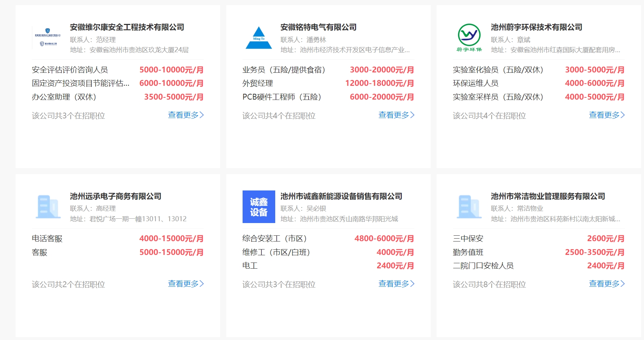The width and height of the screenshot is (644, 340).
Task: Click contact 联系人：范经理
Action: 93,40
